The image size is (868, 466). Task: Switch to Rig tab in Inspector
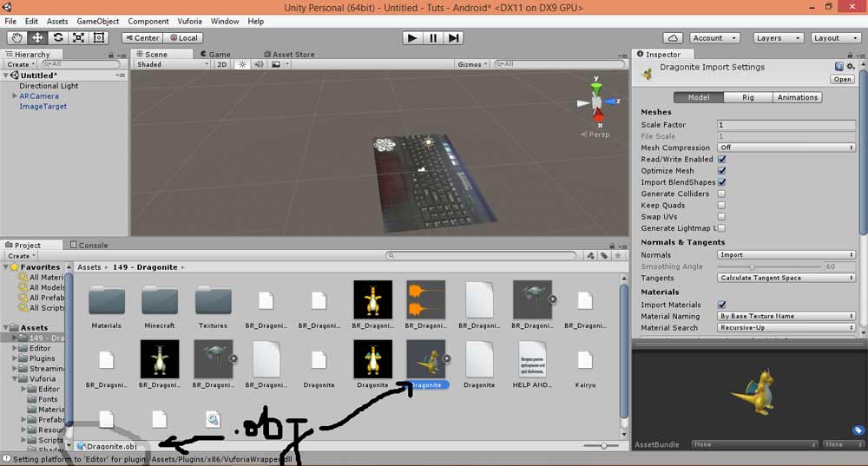click(748, 97)
